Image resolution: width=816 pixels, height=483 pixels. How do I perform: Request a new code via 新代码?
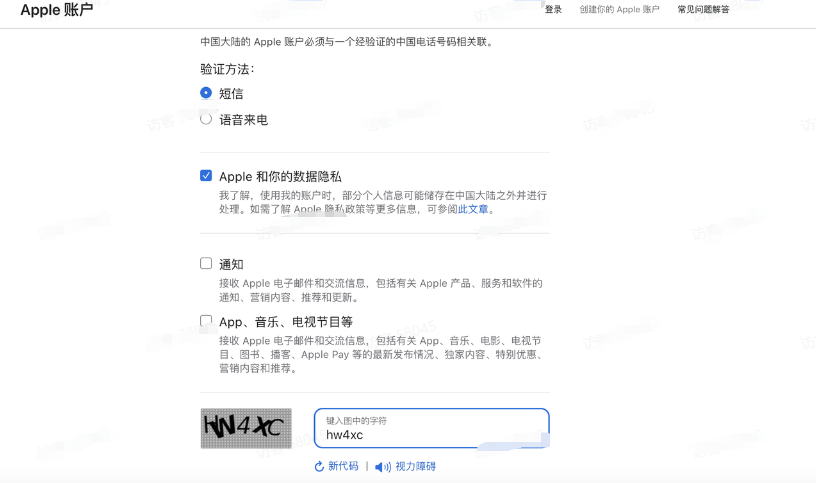pyautogui.click(x=343, y=466)
